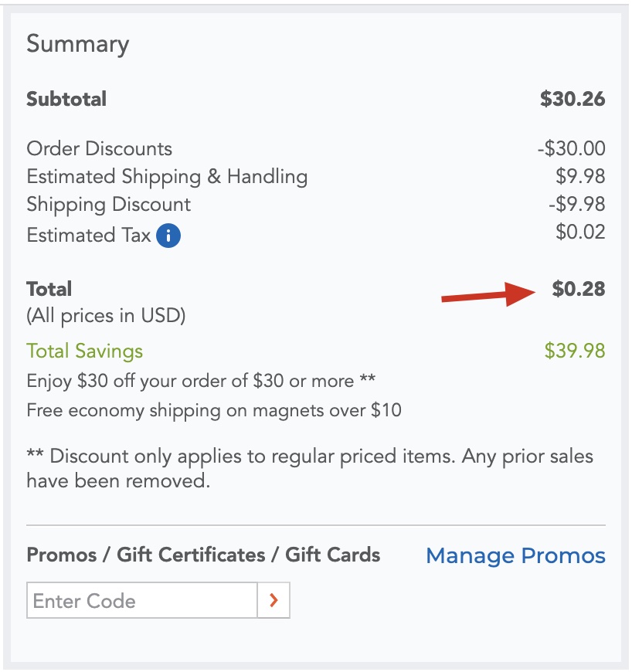Click the Estimated Tax info icon

pyautogui.click(x=168, y=236)
